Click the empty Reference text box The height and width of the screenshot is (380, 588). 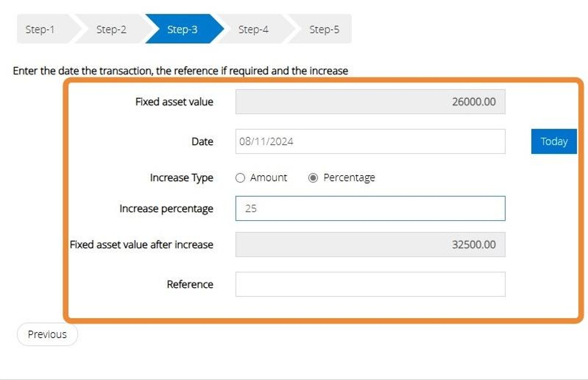(x=370, y=284)
